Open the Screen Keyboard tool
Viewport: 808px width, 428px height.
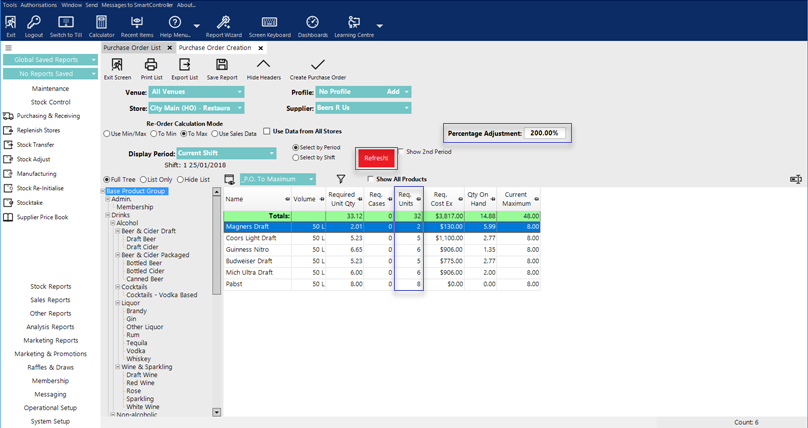coord(269,23)
